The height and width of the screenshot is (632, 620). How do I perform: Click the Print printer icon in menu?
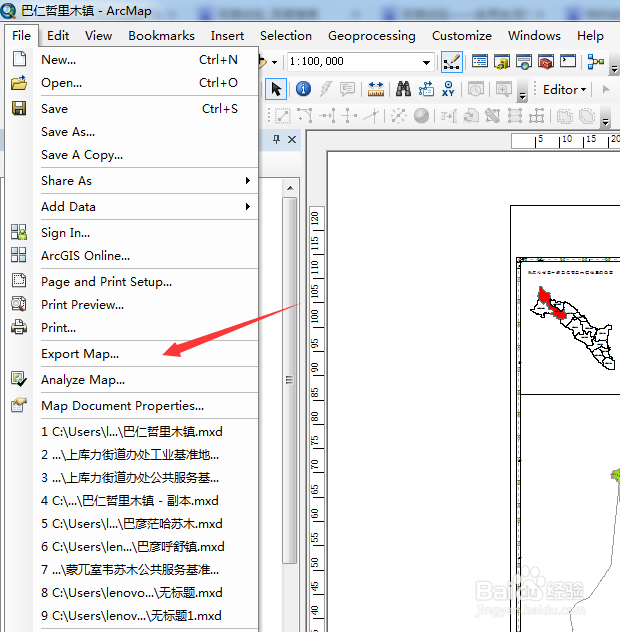pos(19,327)
